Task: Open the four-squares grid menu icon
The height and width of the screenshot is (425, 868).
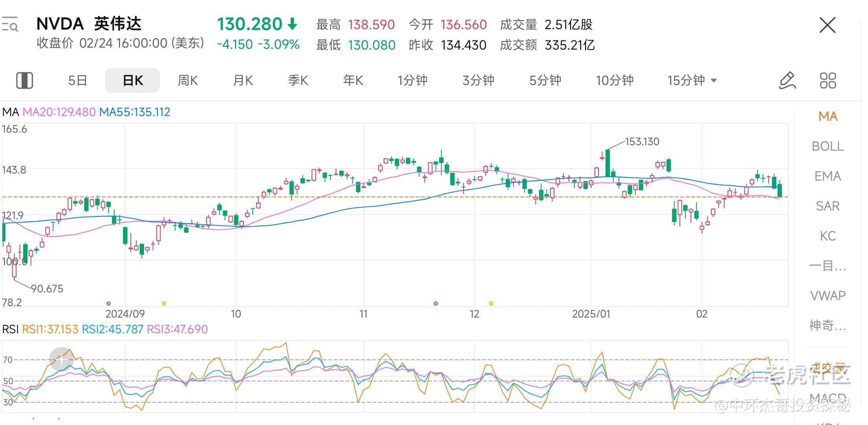Action: click(x=827, y=80)
